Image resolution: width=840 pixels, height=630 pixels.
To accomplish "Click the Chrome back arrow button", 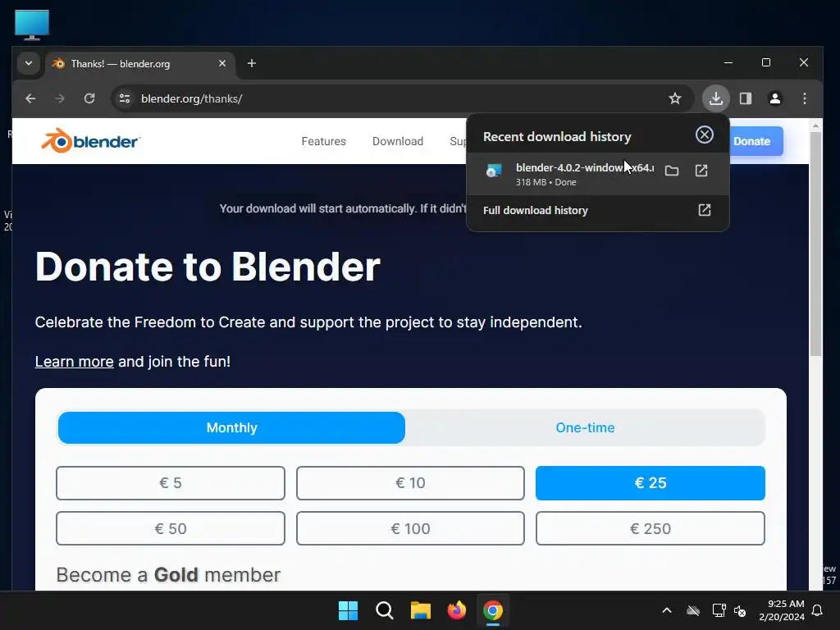I will point(30,98).
